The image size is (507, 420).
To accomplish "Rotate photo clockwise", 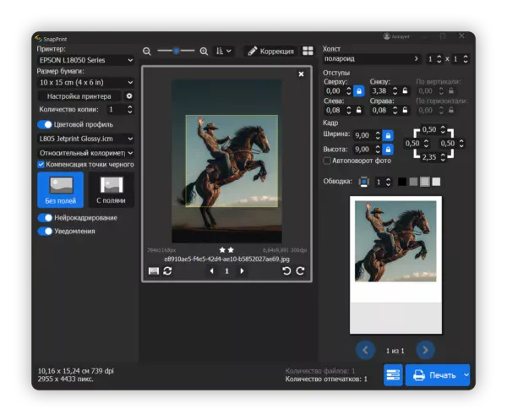I will (x=300, y=271).
